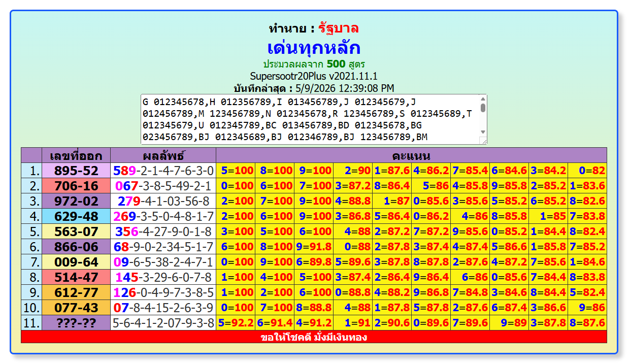Click result 589-2-1-4-7-6-3-0
Screen dimensions: 630x364
point(163,171)
